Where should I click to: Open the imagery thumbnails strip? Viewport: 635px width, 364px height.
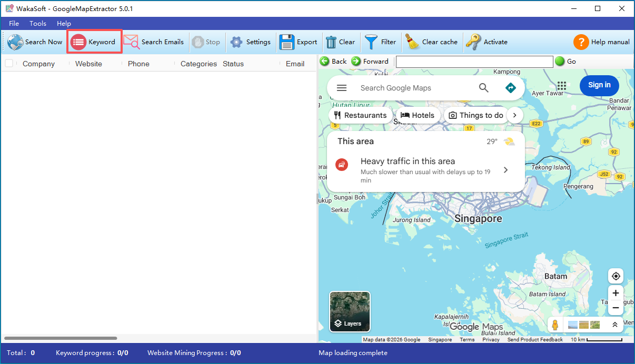(x=584, y=325)
